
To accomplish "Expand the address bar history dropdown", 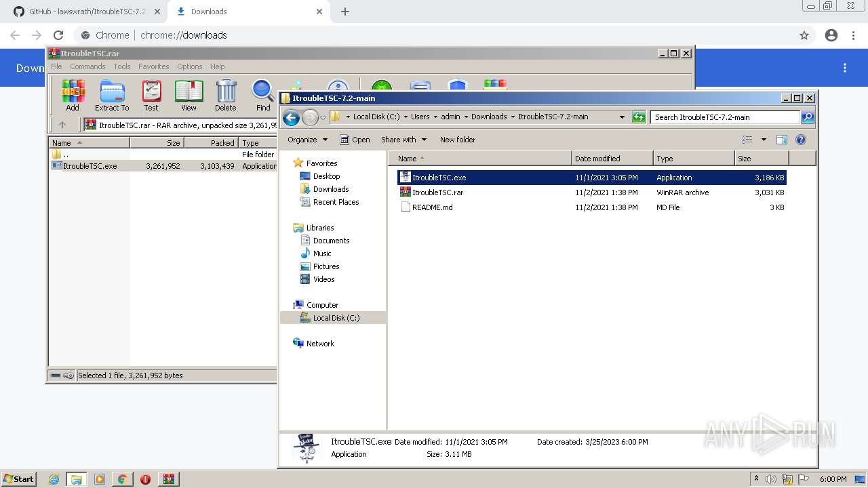I will 622,117.
